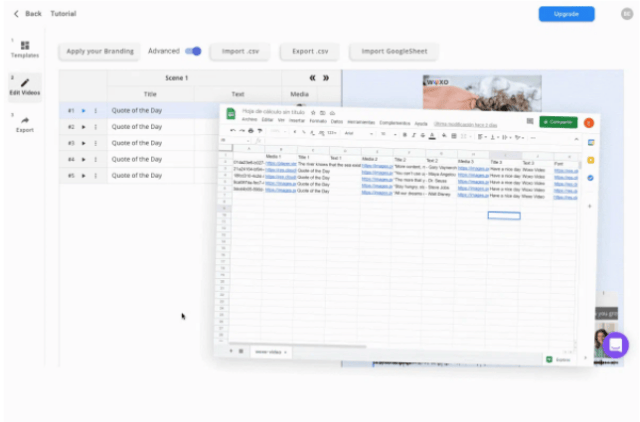Click the Scene 1 header
The image size is (640, 422).
coord(176,78)
